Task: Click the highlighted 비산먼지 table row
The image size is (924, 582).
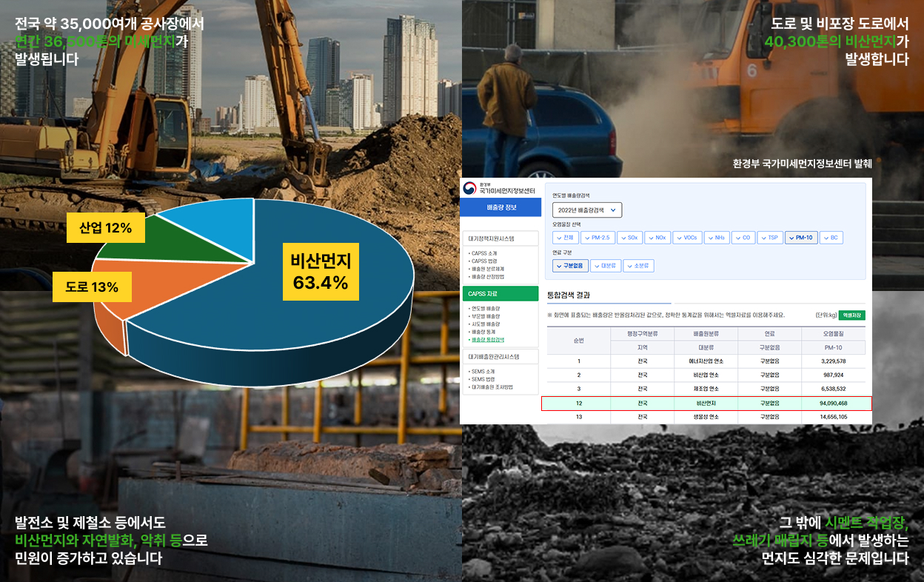Action: pyautogui.click(x=706, y=404)
